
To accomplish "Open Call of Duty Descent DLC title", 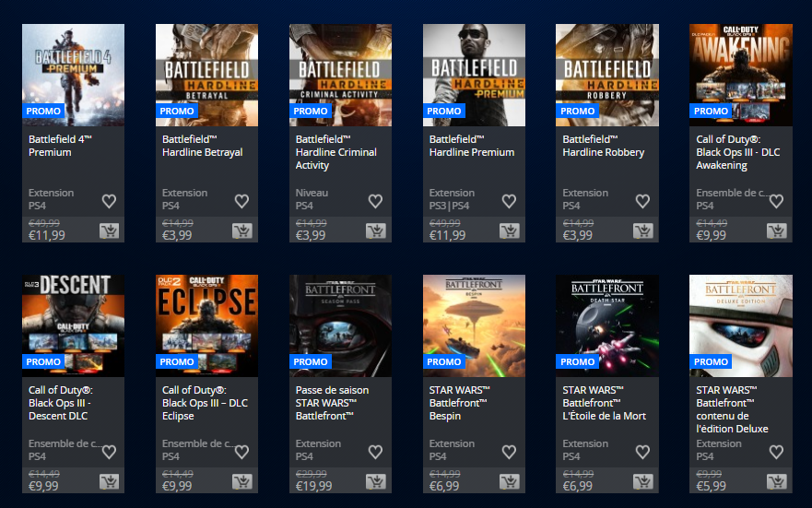I will coord(61,403).
